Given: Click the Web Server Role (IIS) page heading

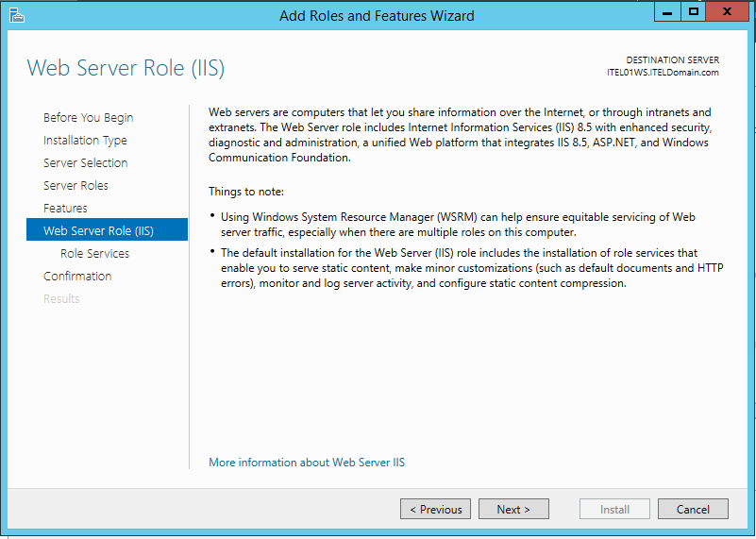Looking at the screenshot, I should point(126,68).
